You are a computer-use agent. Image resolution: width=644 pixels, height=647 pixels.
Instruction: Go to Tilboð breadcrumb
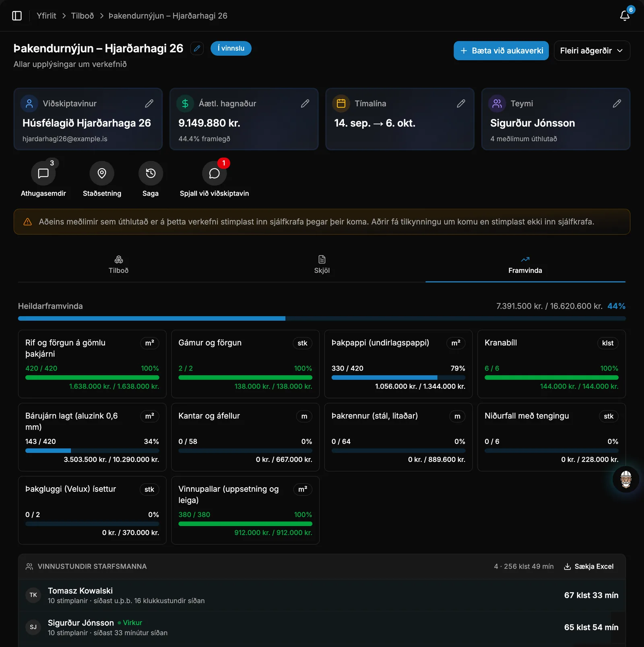point(83,16)
